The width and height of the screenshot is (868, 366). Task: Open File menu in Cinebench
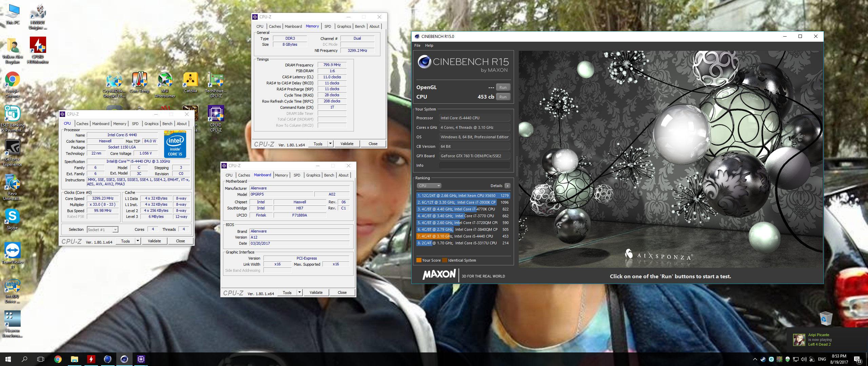[x=417, y=45]
